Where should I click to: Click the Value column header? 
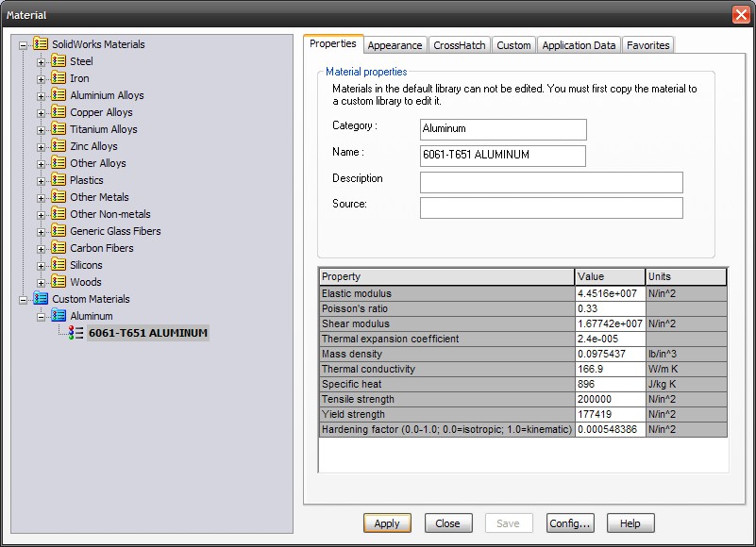[x=610, y=276]
